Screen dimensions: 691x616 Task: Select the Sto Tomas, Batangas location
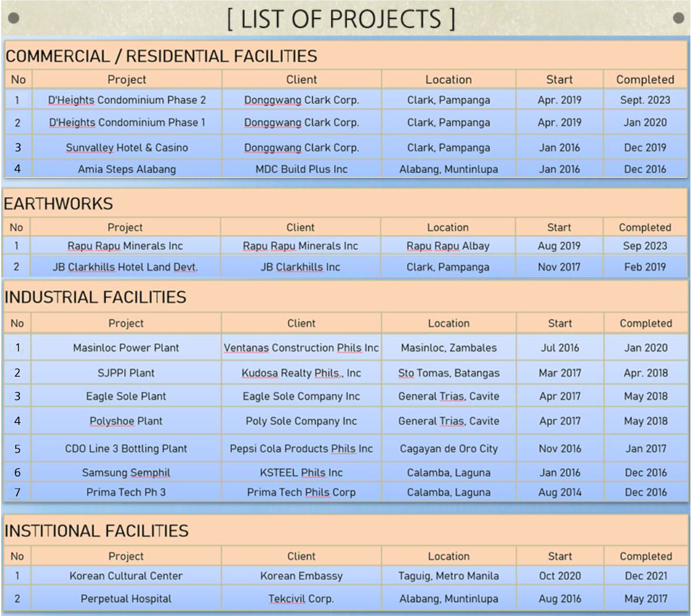449,373
